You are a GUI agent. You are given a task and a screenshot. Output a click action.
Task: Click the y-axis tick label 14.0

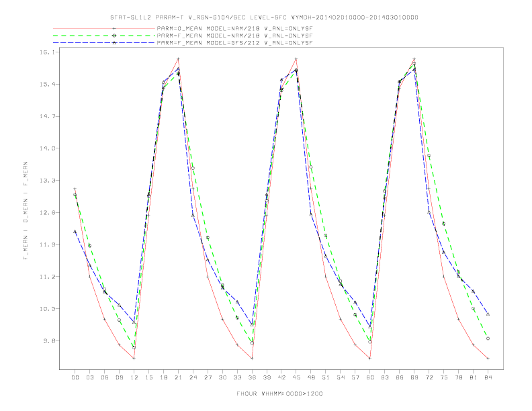coord(47,148)
